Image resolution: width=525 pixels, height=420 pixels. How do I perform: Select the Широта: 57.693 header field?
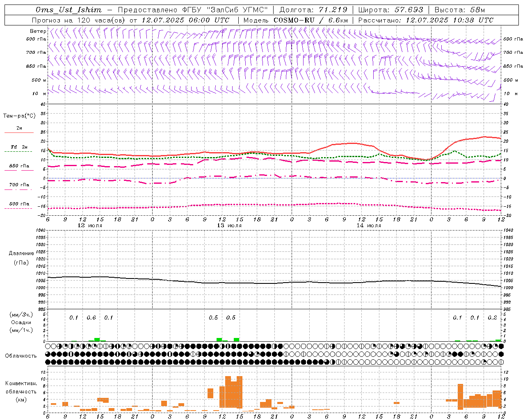[390, 10]
